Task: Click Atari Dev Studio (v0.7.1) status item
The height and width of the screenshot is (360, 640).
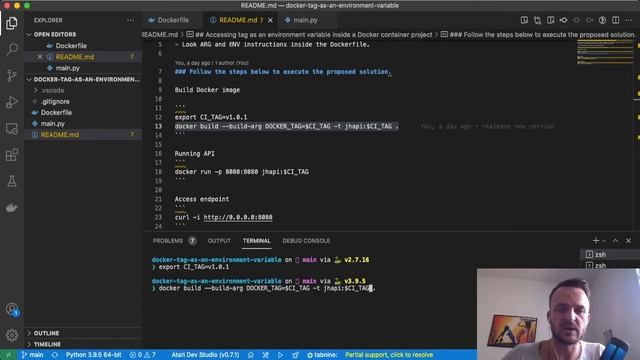Action: 205,355
